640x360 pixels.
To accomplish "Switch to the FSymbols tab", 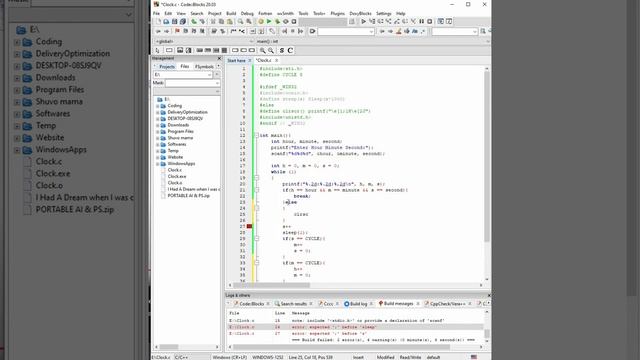I will pyautogui.click(x=204, y=67).
